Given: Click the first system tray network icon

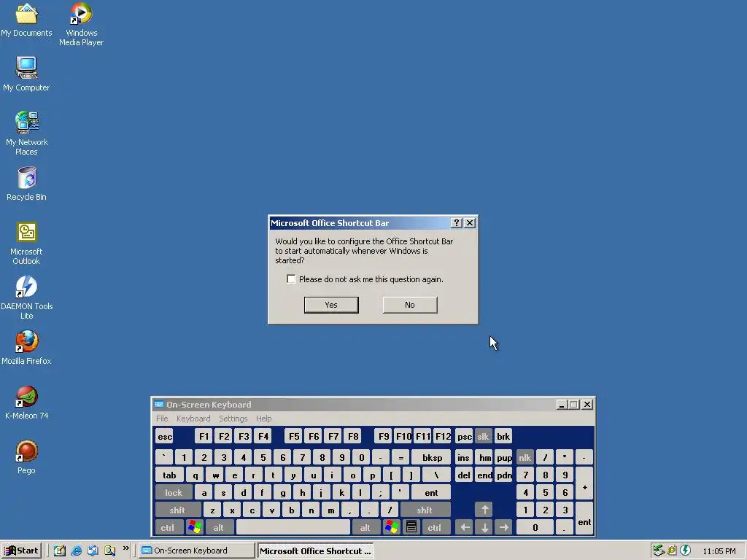Looking at the screenshot, I should pyautogui.click(x=659, y=551).
